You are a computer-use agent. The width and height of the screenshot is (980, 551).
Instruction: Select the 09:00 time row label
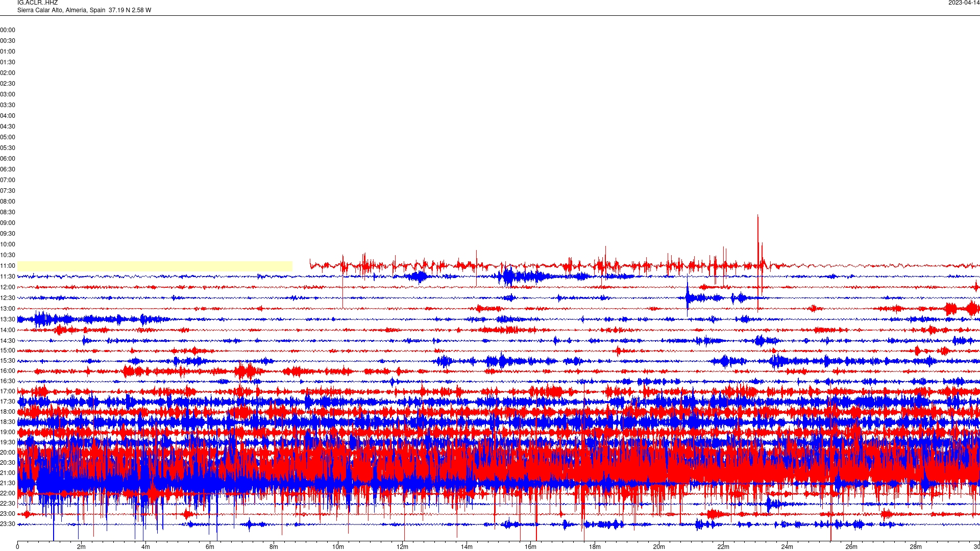8,223
